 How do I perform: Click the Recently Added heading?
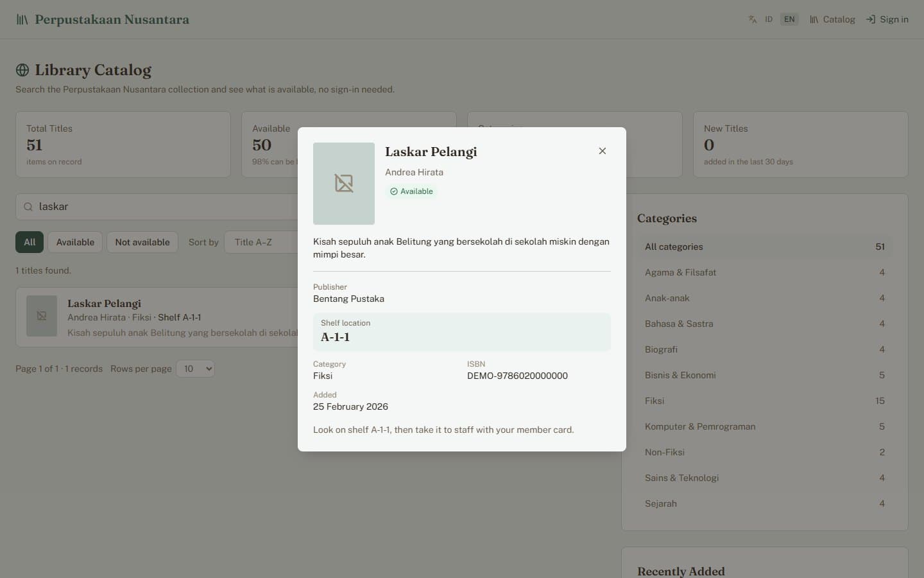681,571
